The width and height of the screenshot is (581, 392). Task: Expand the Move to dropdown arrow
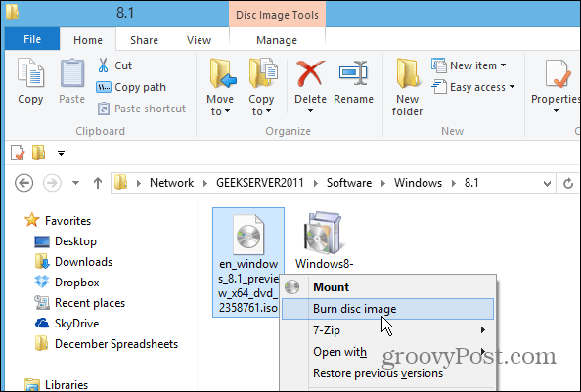pyautogui.click(x=227, y=111)
